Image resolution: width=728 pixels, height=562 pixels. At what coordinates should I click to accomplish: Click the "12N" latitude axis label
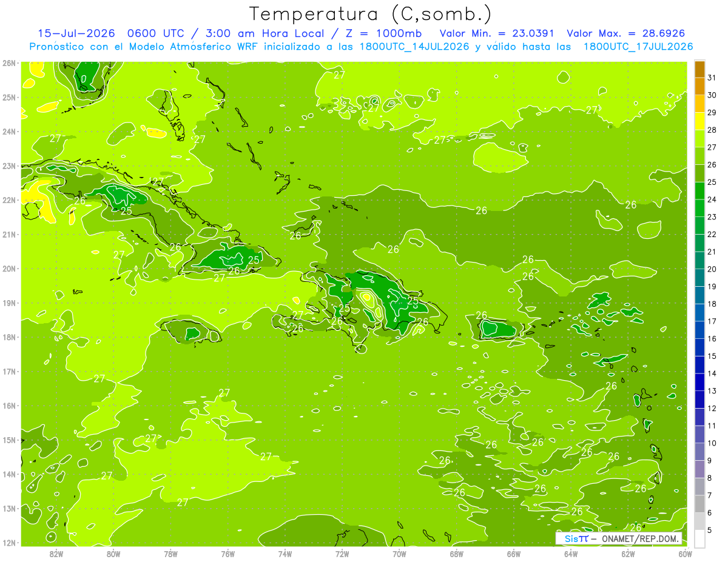tap(9, 543)
